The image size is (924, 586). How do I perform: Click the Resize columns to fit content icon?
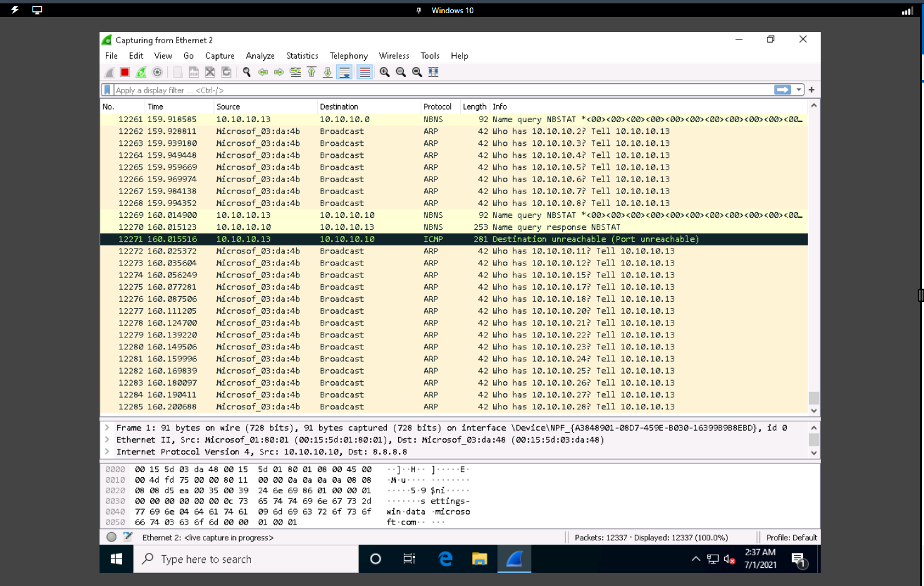[433, 73]
